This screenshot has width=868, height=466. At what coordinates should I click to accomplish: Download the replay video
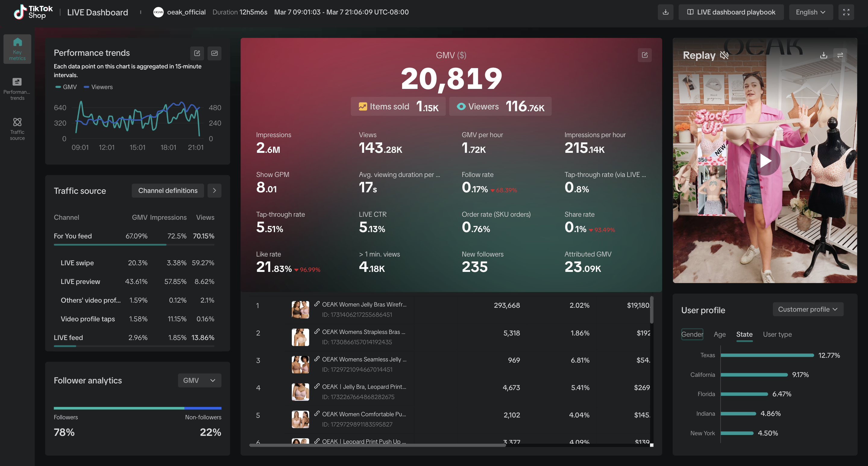coord(823,55)
